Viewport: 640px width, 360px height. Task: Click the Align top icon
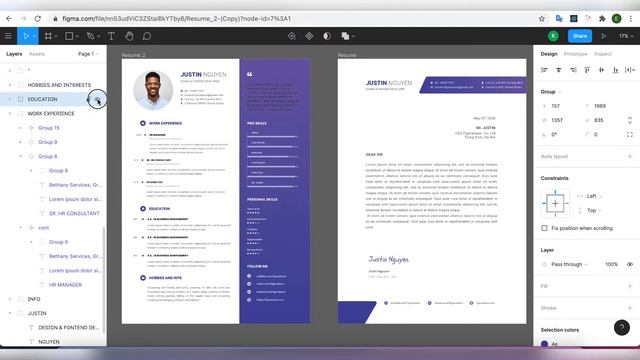point(587,70)
